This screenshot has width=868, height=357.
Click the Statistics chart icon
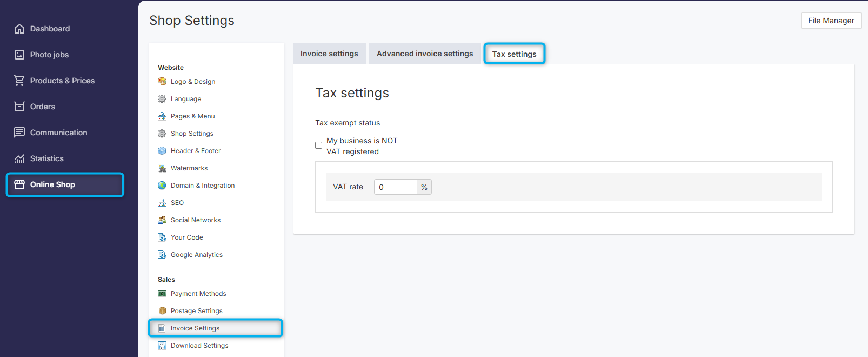click(x=19, y=158)
